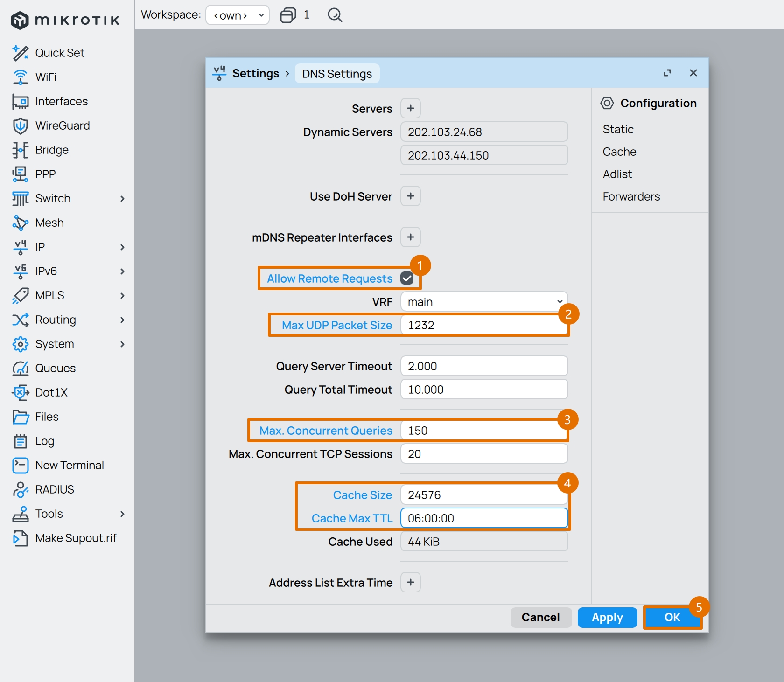Viewport: 784px width, 682px height.
Task: Uncheck Allow Remote Requests checkbox
Action: (x=407, y=278)
